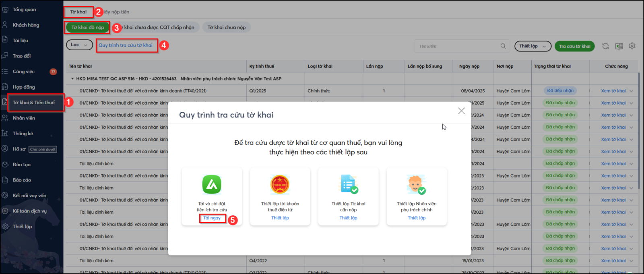Expand Xem tờ khai options for first row
Viewport: 644px width, 274px height.
631,91
